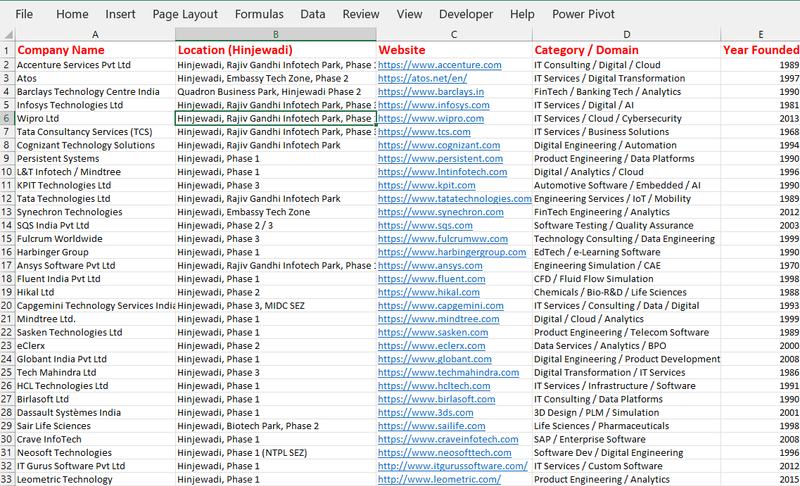The width and height of the screenshot is (800, 486).
Task: Select the "CFD / Fluid Flow Simulation" cell
Action: (x=627, y=279)
